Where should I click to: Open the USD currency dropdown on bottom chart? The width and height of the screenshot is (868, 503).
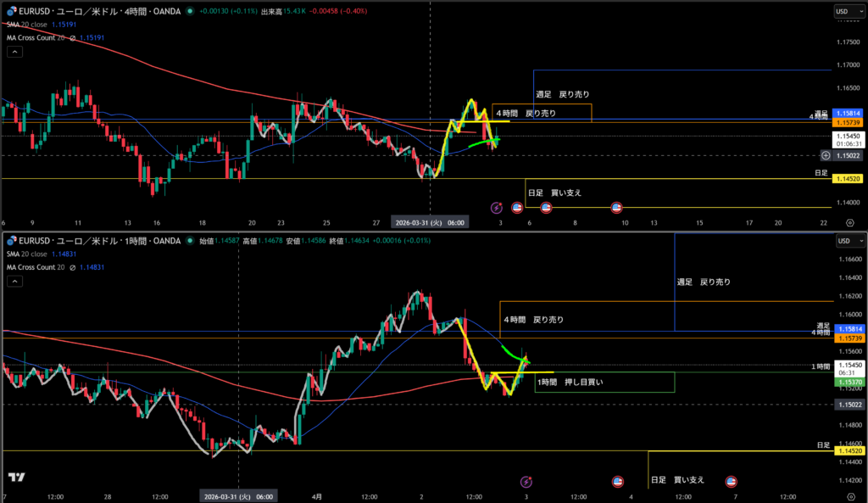pos(844,241)
